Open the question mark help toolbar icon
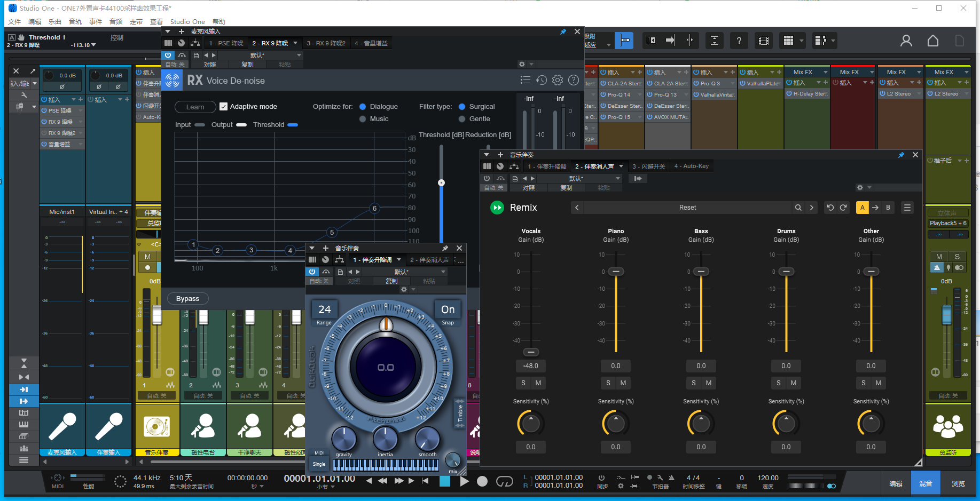This screenshot has height=501, width=980. (739, 41)
